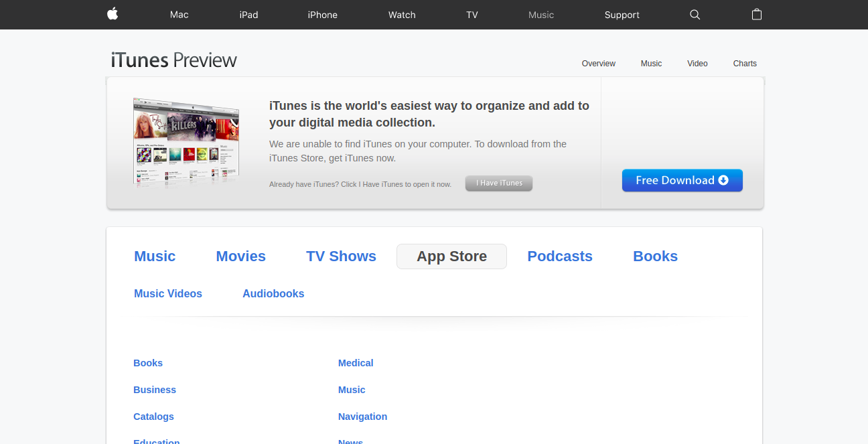Open the Video link in preview nav
The height and width of the screenshot is (444, 868).
(697, 64)
